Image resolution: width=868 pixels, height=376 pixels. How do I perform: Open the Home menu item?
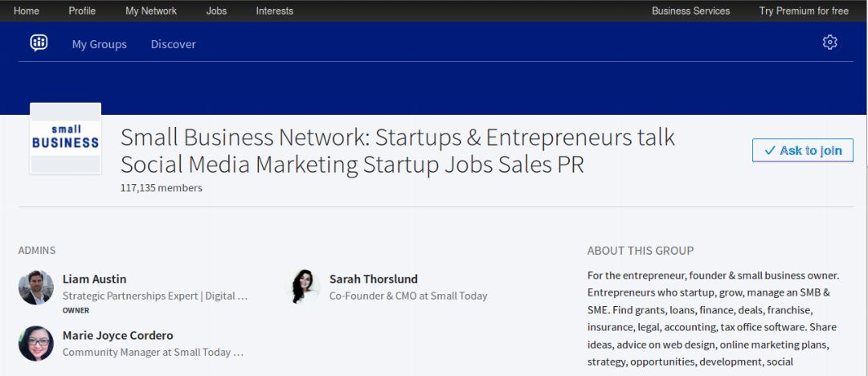coord(27,11)
